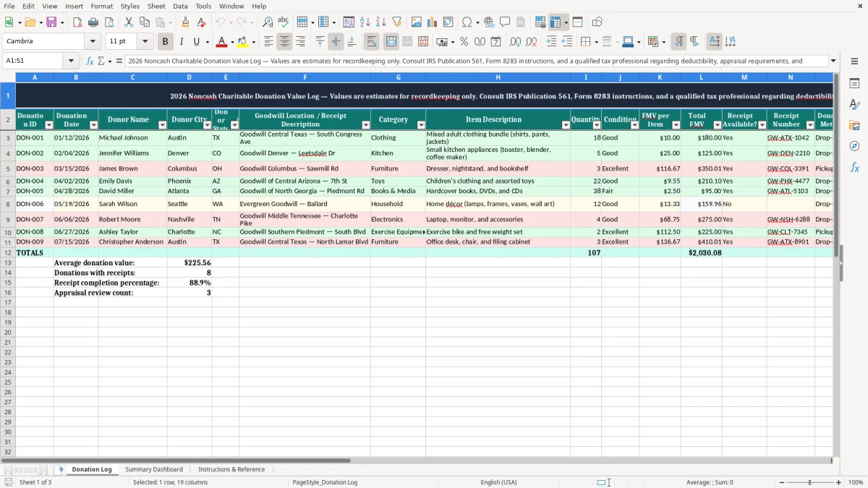Click row 12 header
The image size is (868, 488).
8,253
